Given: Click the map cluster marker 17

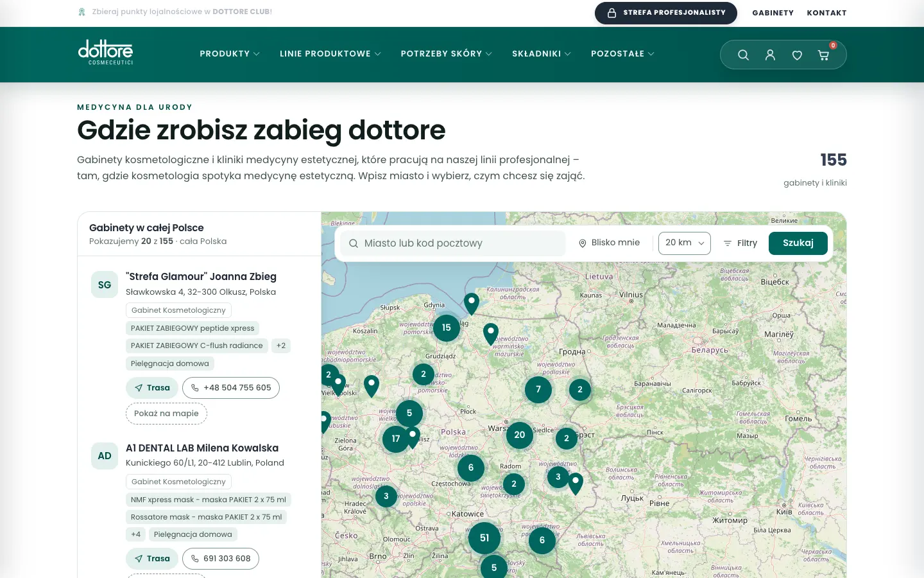Looking at the screenshot, I should point(396,439).
